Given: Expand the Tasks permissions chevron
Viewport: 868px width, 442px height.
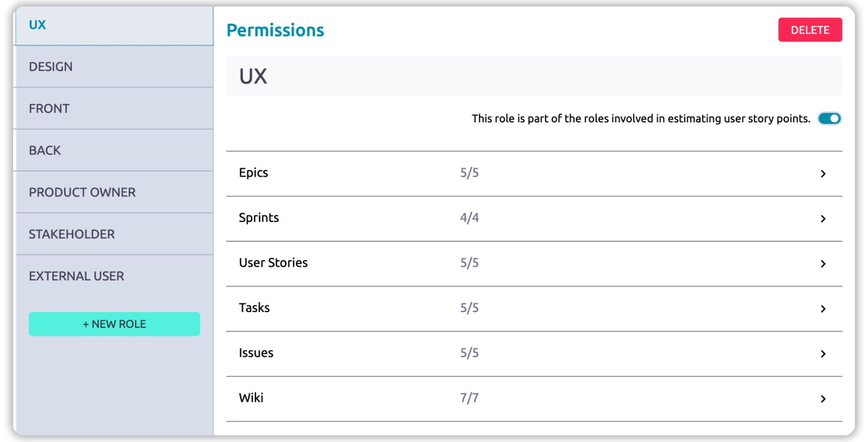Looking at the screenshot, I should [x=822, y=309].
